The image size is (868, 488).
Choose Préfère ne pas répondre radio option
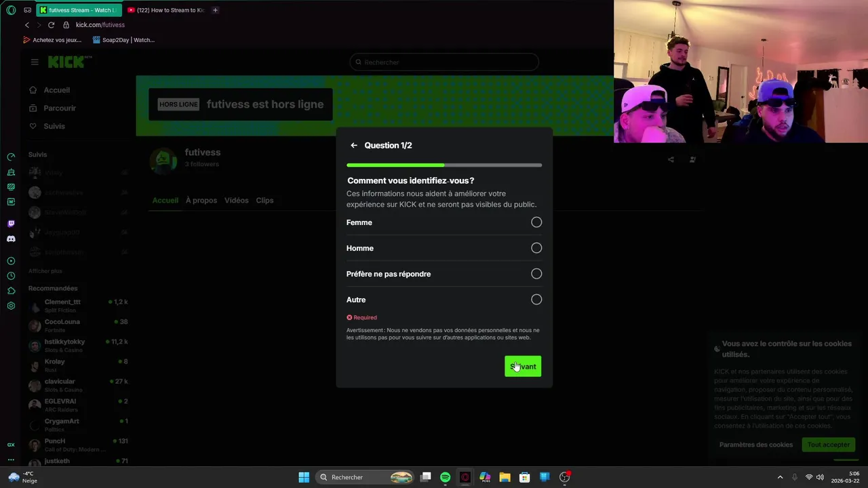click(536, 274)
